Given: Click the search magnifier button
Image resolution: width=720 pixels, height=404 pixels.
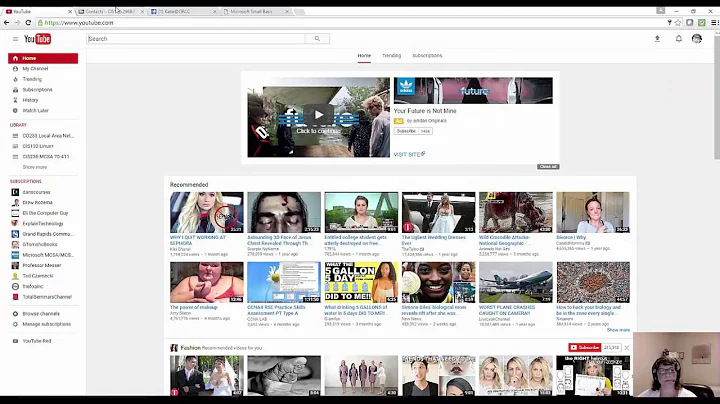Looking at the screenshot, I should tap(317, 39).
